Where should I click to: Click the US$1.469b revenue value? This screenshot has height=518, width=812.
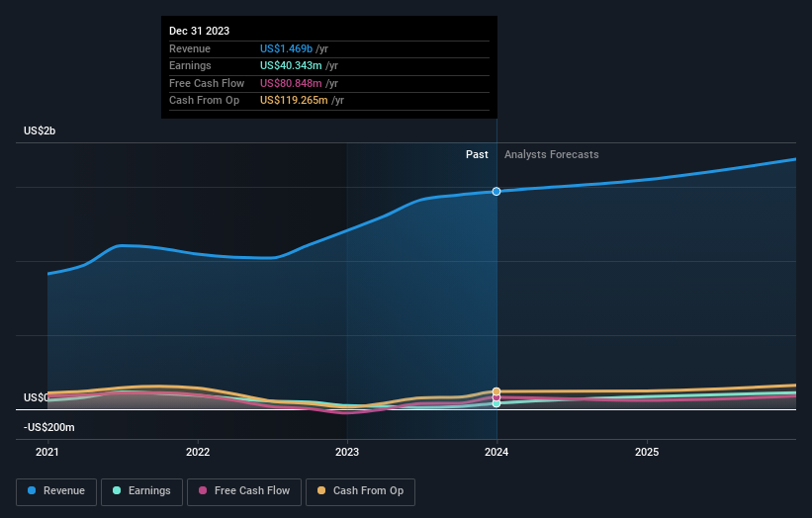tap(287, 48)
